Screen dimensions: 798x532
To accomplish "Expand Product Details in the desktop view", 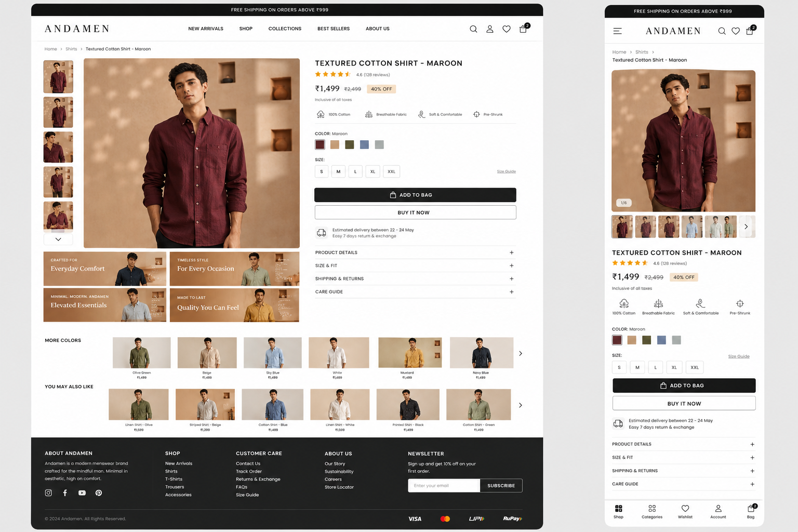I will point(415,252).
